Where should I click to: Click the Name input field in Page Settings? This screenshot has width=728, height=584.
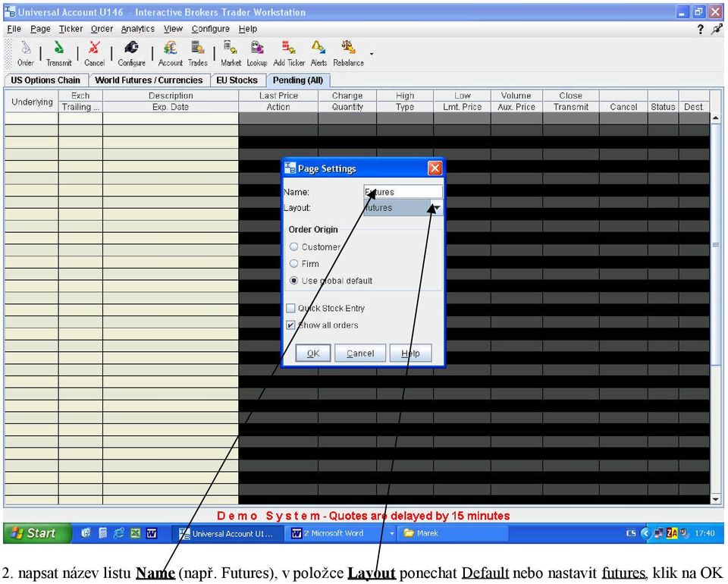pos(403,192)
